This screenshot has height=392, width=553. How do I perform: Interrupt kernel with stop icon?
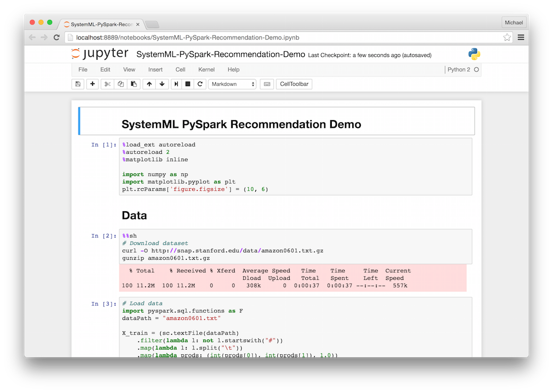(x=188, y=84)
